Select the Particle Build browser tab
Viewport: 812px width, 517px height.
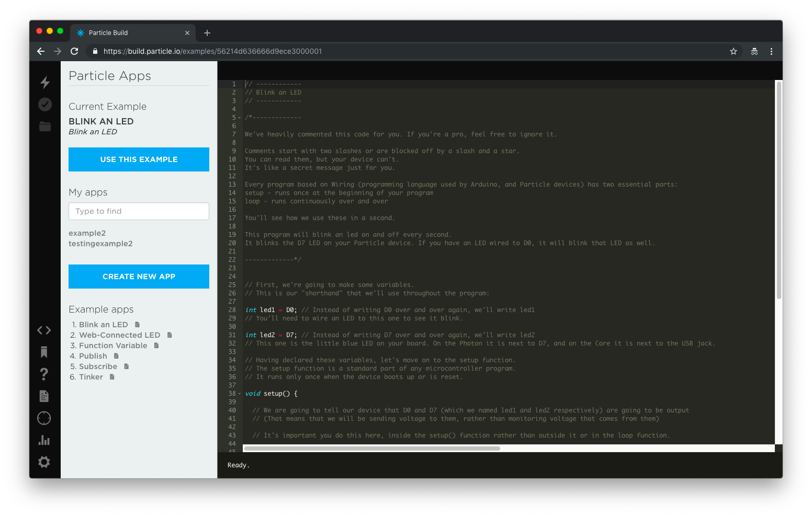[133, 32]
